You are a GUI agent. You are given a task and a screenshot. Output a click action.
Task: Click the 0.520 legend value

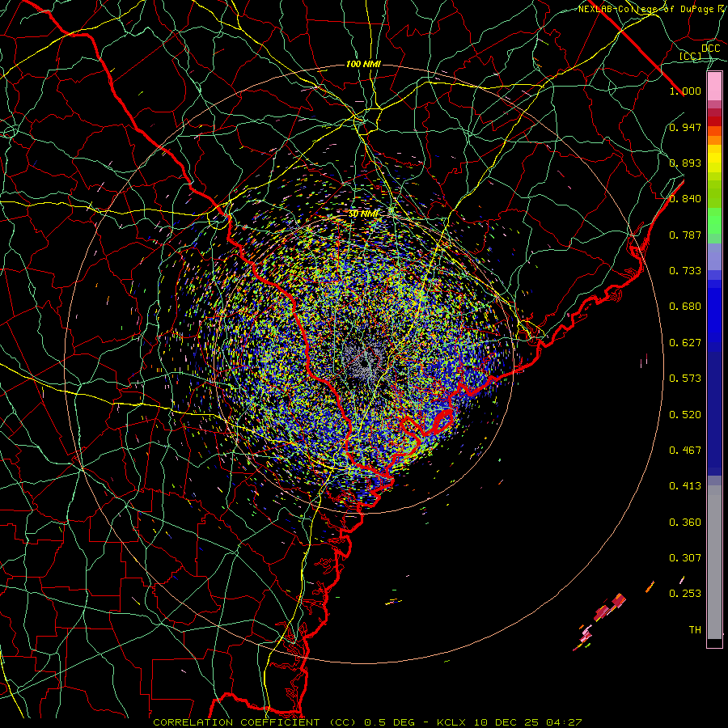[x=685, y=415]
